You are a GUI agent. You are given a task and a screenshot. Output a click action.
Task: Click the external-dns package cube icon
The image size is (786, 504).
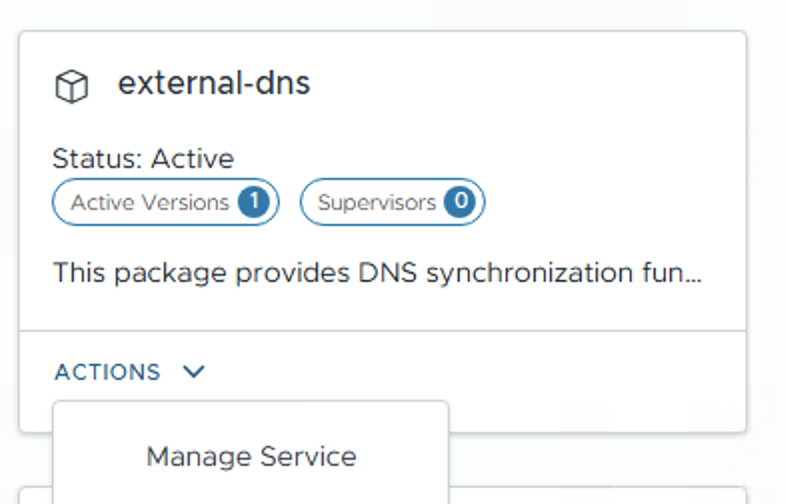click(71, 87)
